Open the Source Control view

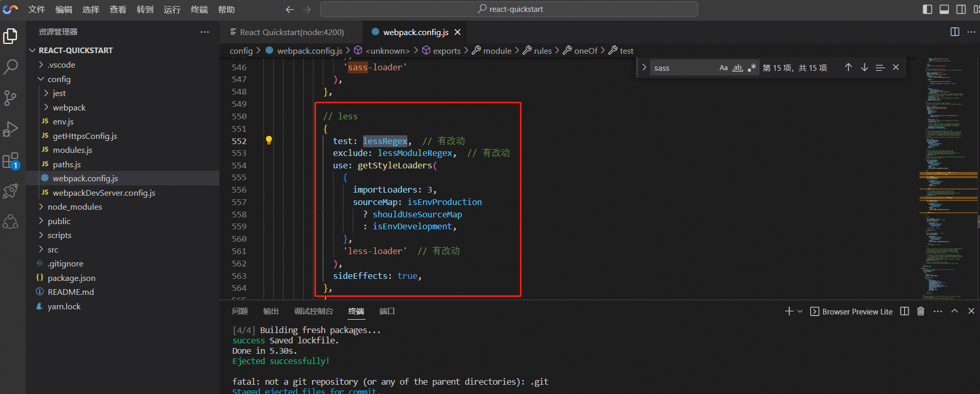(10, 98)
